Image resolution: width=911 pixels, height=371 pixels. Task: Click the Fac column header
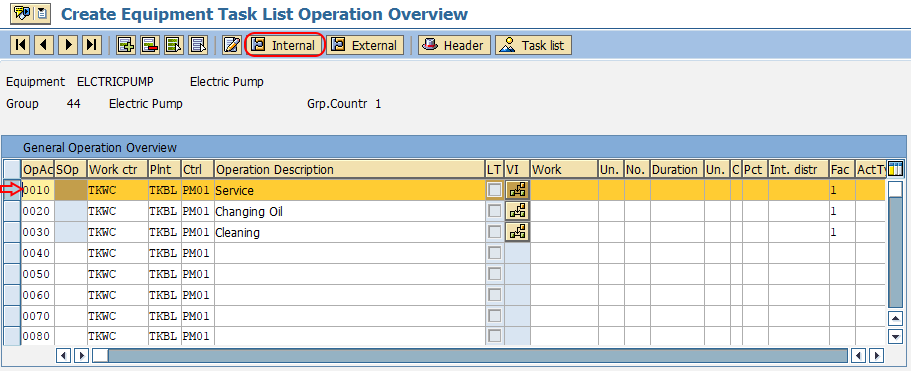tap(842, 169)
